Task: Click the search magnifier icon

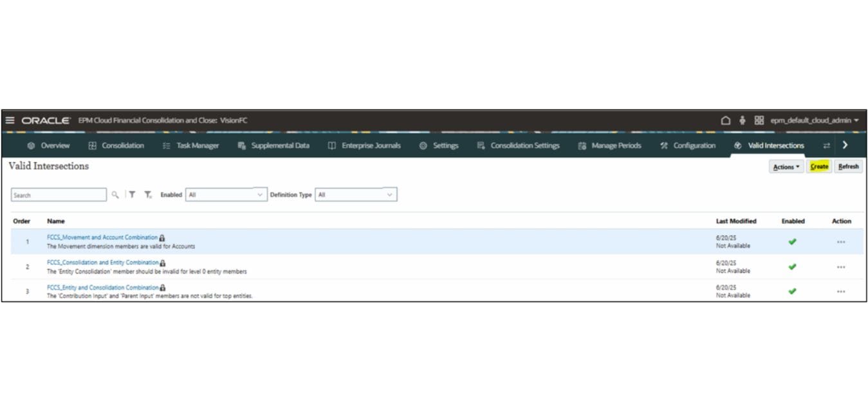Action: [115, 194]
